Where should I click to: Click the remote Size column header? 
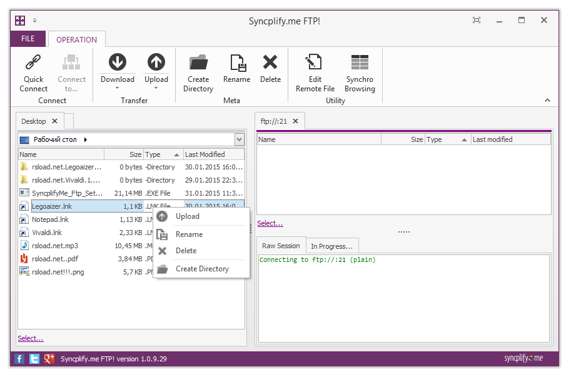pyautogui.click(x=403, y=139)
